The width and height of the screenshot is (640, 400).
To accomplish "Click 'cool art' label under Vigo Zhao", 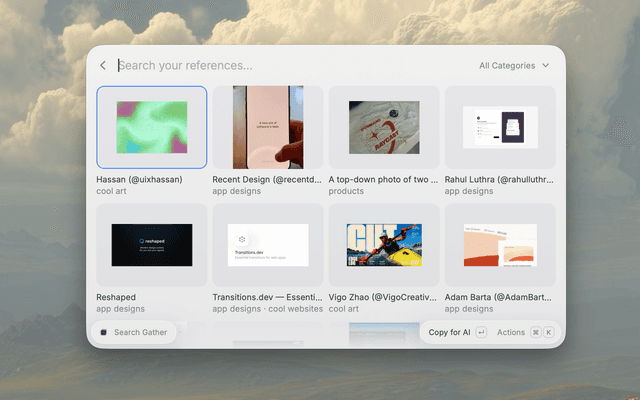I will (344, 309).
